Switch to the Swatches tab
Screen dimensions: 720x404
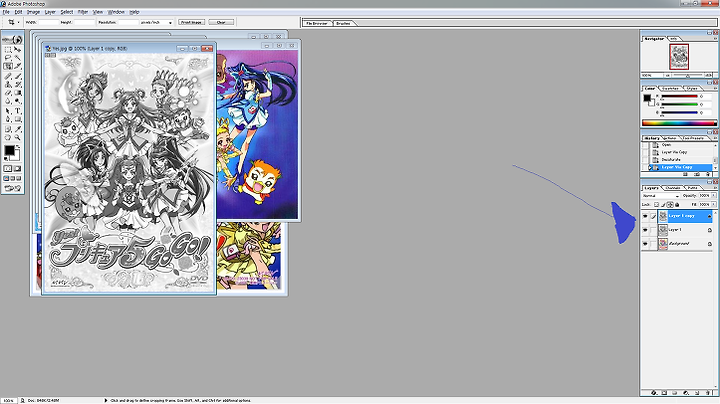pos(671,88)
